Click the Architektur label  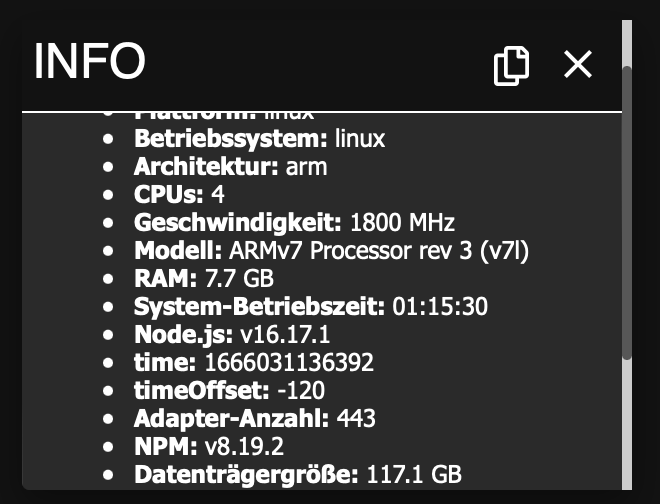(x=206, y=166)
